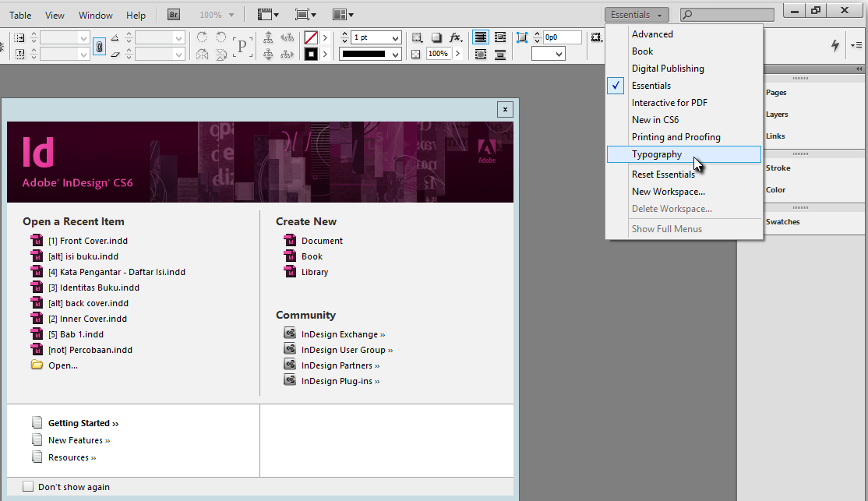Screen dimensions: 868x501
Task: Open the Table menu
Action: point(19,14)
